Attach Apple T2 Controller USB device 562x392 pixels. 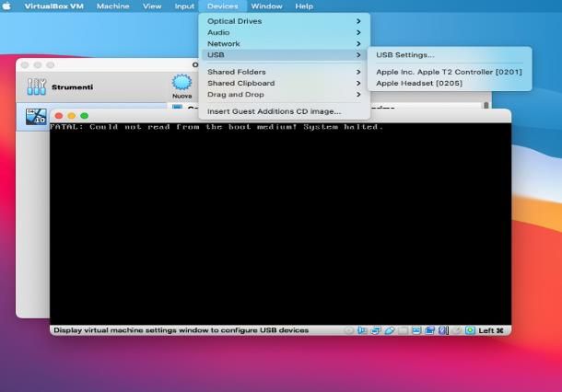coord(450,72)
